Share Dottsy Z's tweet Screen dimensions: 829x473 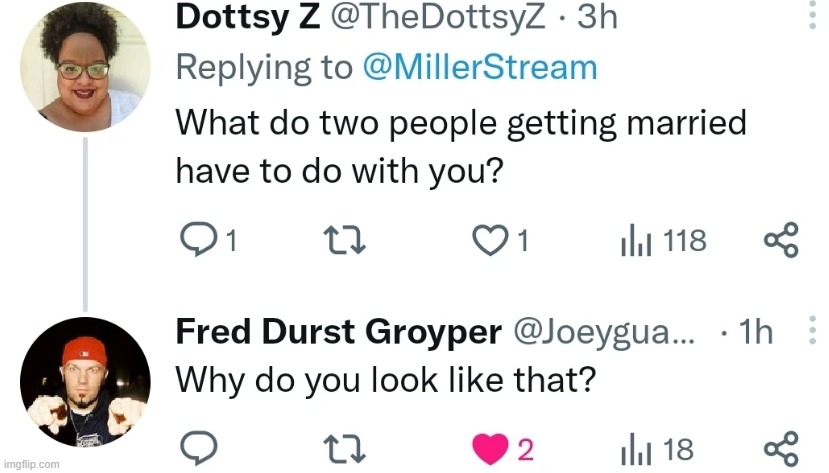click(x=781, y=240)
